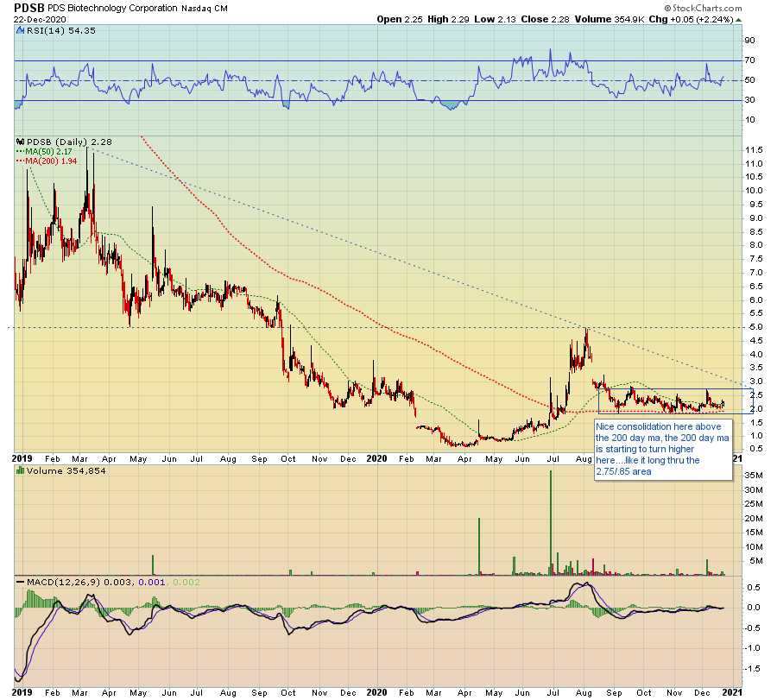
Task: Click the bar-chart icon beside Volume 354,854
Action: point(21,470)
